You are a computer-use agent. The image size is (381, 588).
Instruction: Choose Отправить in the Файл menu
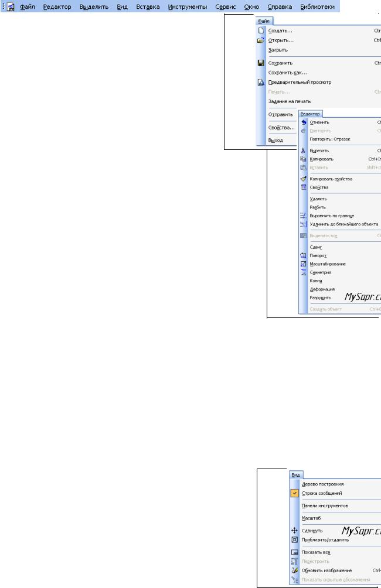[x=280, y=114]
